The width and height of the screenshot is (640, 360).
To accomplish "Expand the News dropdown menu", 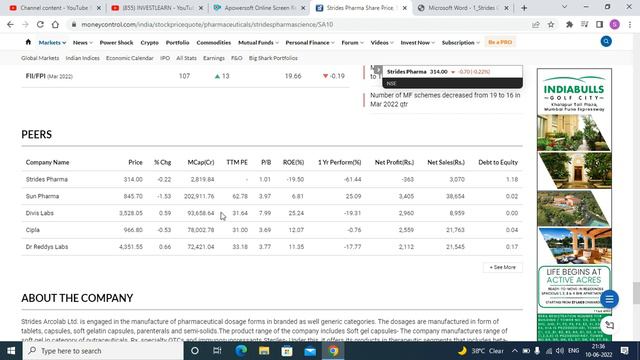I will click(x=83, y=42).
